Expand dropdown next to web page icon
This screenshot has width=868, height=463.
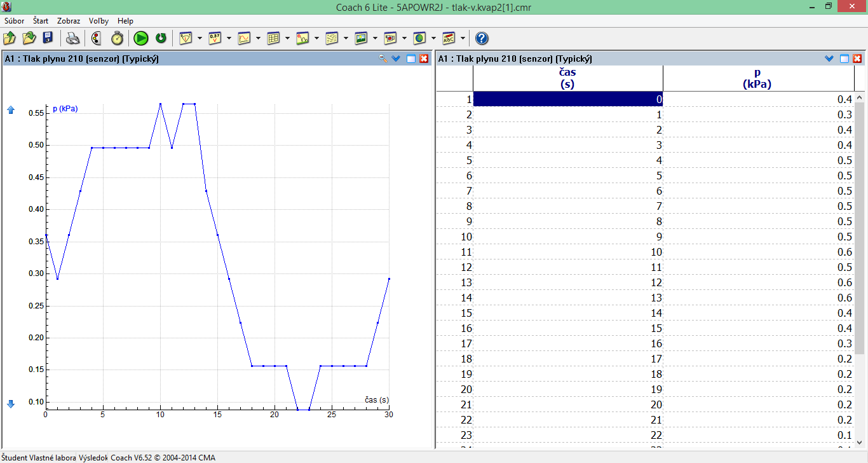(433, 38)
